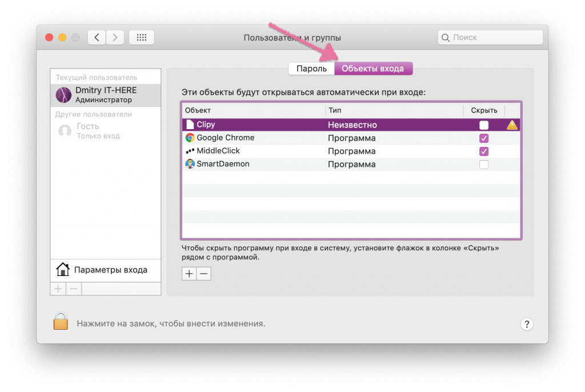Click the MiddleClick dots icon
Image resolution: width=585 pixels, height=392 pixels.
click(x=190, y=151)
